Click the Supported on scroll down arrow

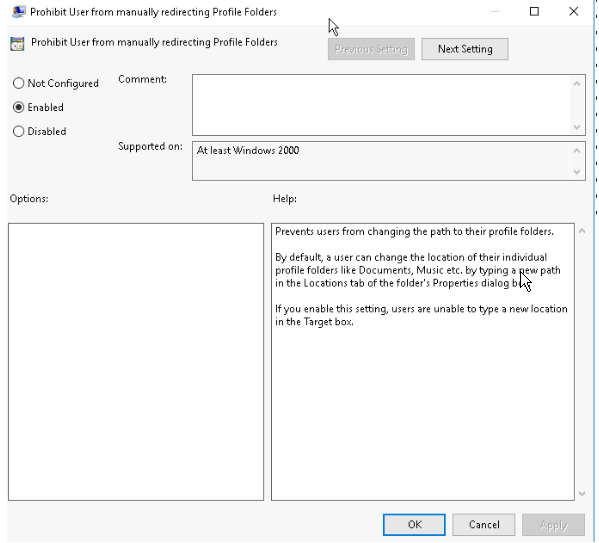577,172
